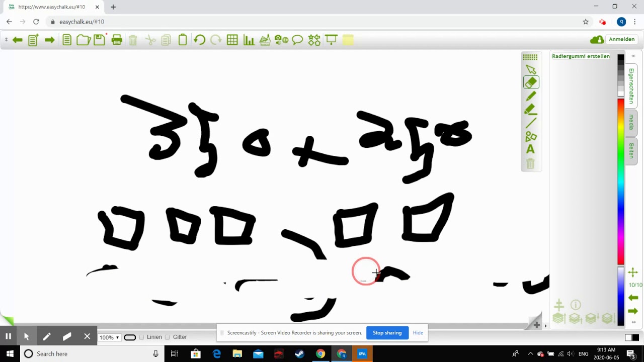Switch to the media tab
Screen dimensions: 644x362
point(631,123)
